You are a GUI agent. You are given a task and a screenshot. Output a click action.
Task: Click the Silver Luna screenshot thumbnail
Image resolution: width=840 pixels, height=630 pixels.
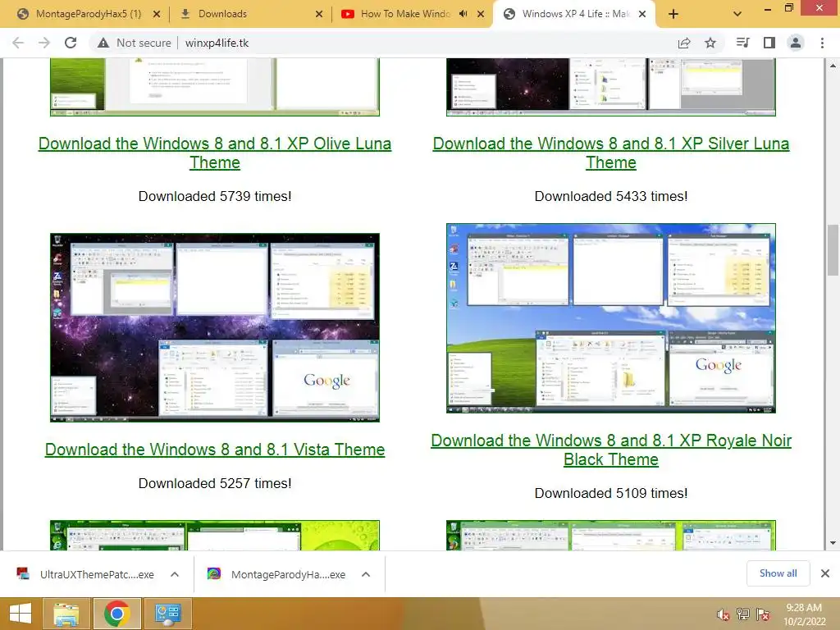coord(610,87)
